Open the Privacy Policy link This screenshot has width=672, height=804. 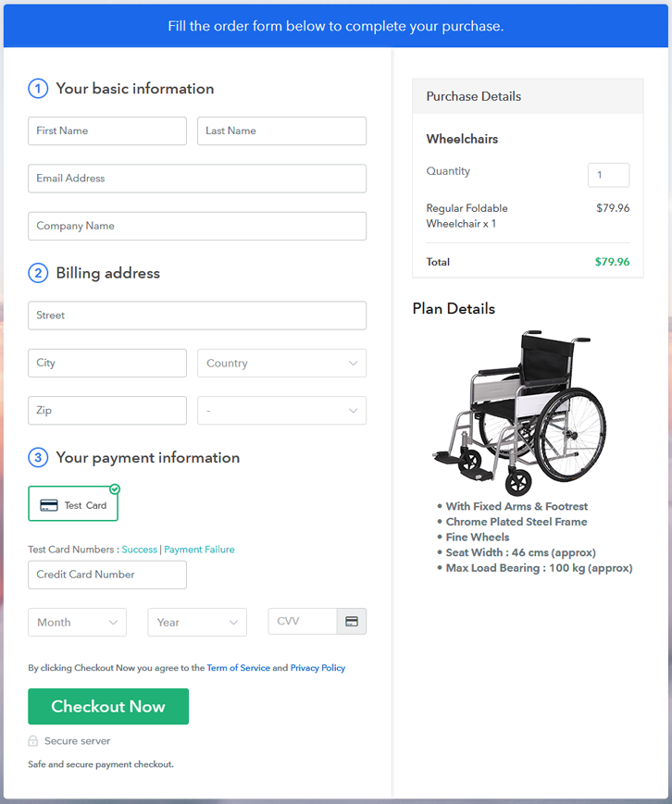point(317,668)
